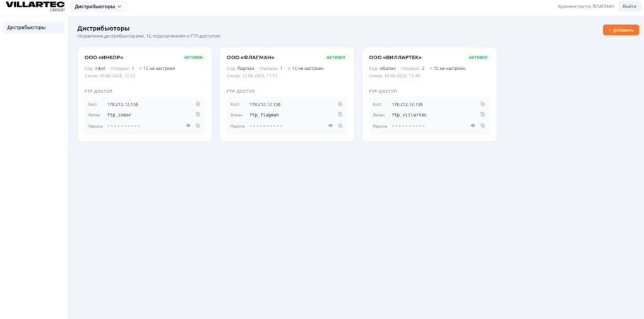The image size is (644, 319).
Task: Click the Администратор ФЛАГМАН user label
Action: [586, 6]
